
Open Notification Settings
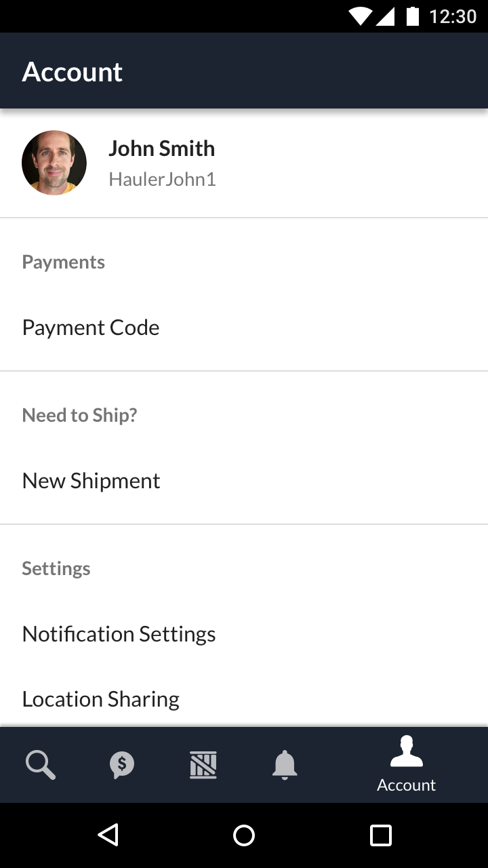(119, 634)
